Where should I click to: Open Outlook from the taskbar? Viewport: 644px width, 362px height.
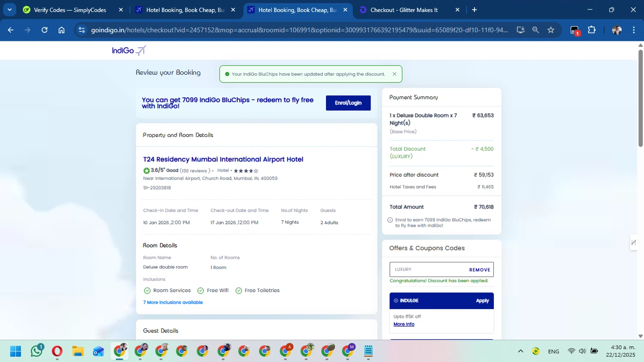coord(98,351)
